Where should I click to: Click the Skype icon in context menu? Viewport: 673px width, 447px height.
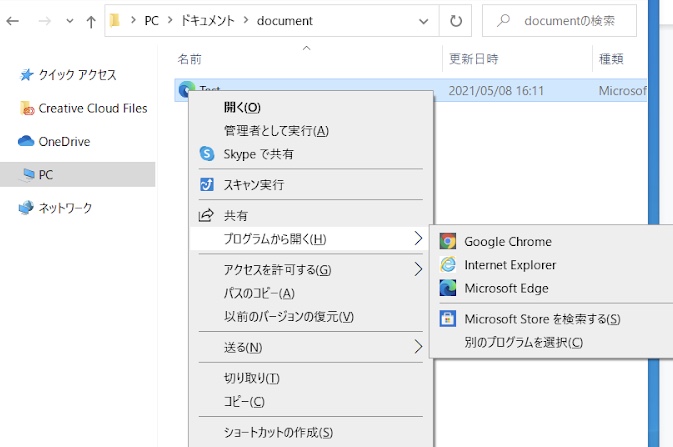click(x=207, y=154)
